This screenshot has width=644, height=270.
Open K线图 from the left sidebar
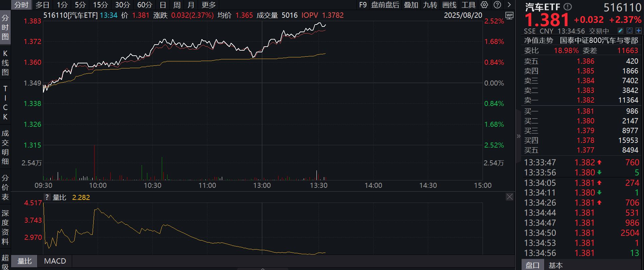[x=5, y=63]
